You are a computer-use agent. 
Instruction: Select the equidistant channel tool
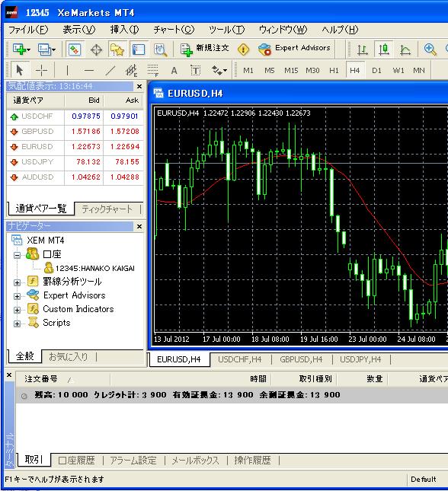[x=132, y=71]
